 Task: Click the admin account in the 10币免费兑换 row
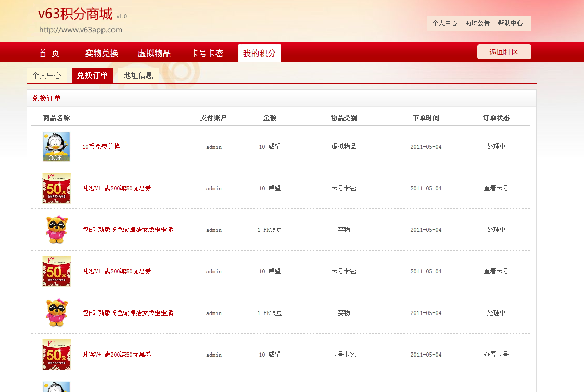tap(214, 147)
